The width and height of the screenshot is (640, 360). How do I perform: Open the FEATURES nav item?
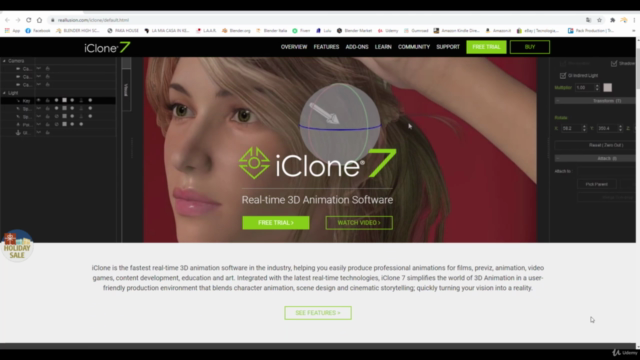click(326, 47)
